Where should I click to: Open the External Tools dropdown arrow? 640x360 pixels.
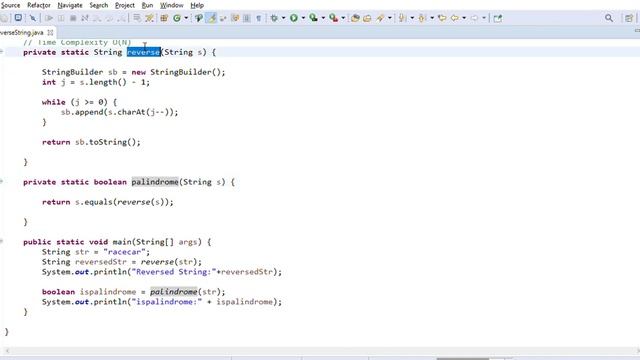(x=343, y=18)
